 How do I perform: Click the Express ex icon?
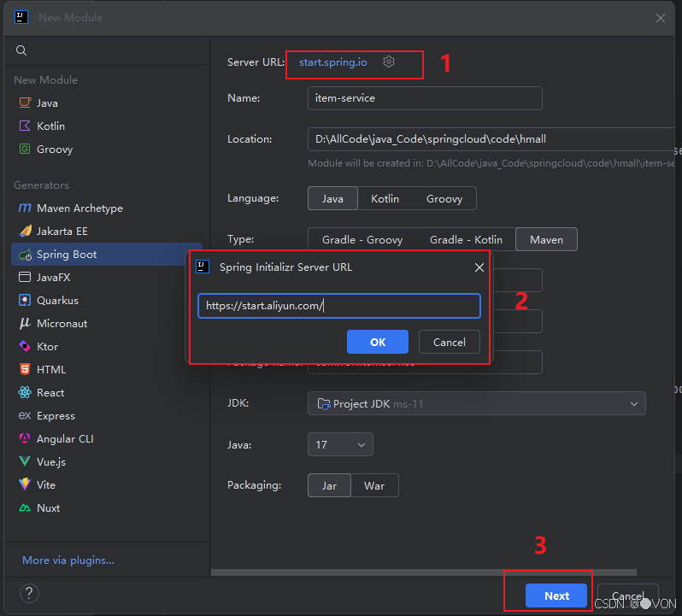(x=25, y=415)
